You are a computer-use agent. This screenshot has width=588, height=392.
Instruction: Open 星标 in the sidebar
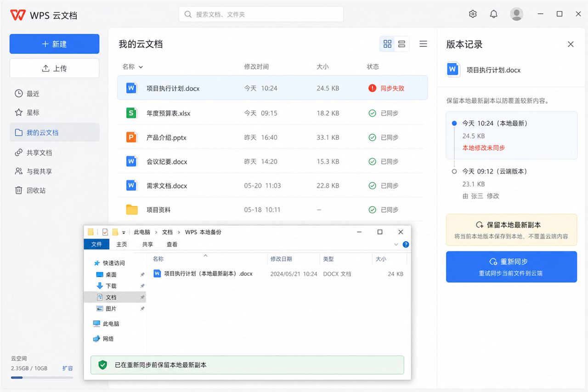(54, 112)
